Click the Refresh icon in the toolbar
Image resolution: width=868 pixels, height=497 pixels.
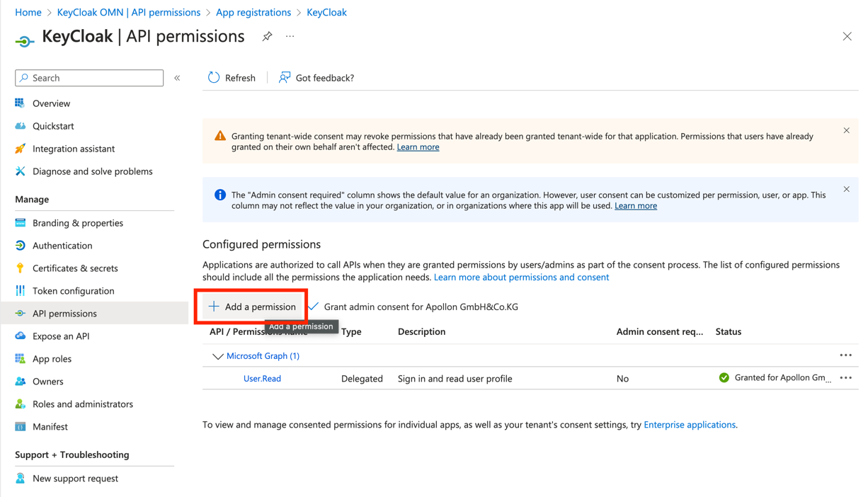pos(214,78)
